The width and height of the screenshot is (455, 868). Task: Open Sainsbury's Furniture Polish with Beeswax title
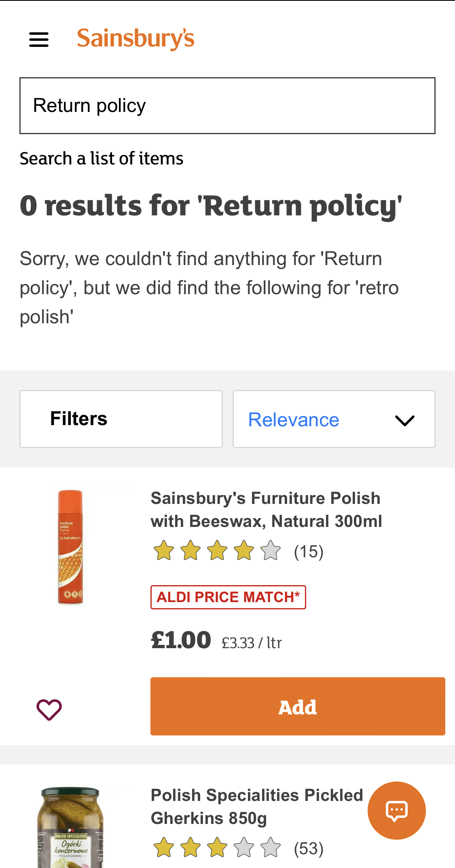click(x=266, y=510)
